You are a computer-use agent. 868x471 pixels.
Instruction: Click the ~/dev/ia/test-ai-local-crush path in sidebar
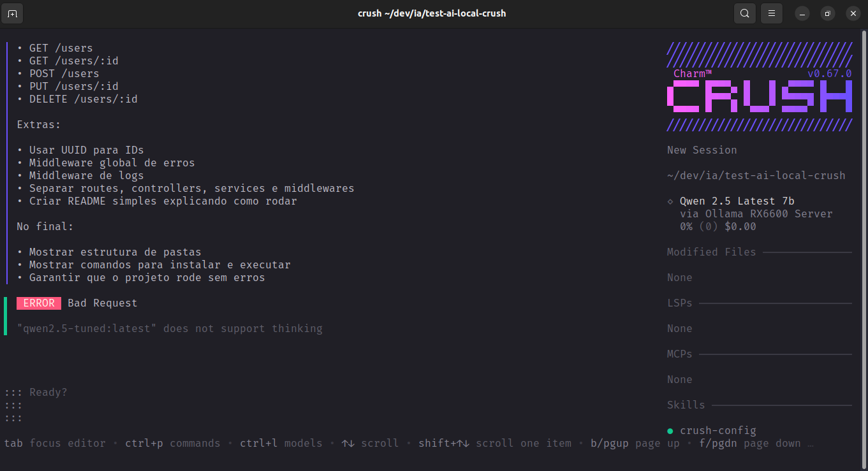tap(756, 176)
